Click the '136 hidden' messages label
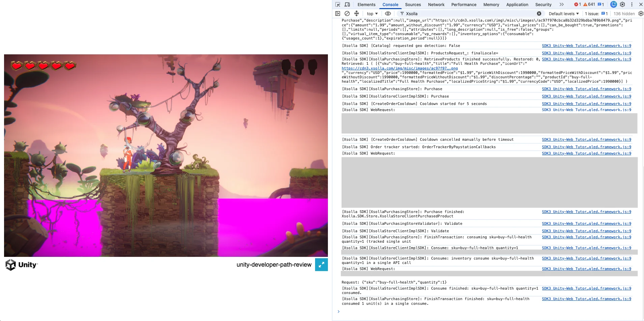Image resolution: width=644 pixels, height=321 pixels. point(624,14)
